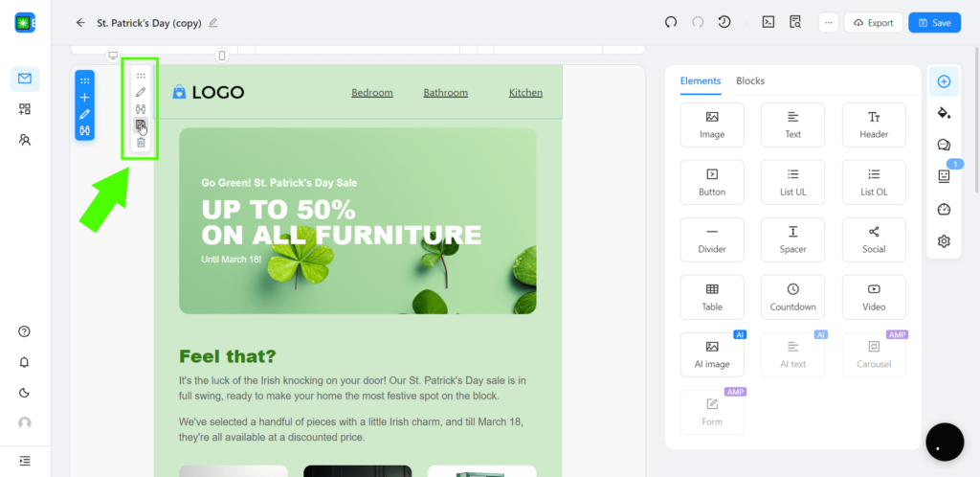Screen dimensions: 980x477
Task: Export the email template
Action: pos(873,22)
